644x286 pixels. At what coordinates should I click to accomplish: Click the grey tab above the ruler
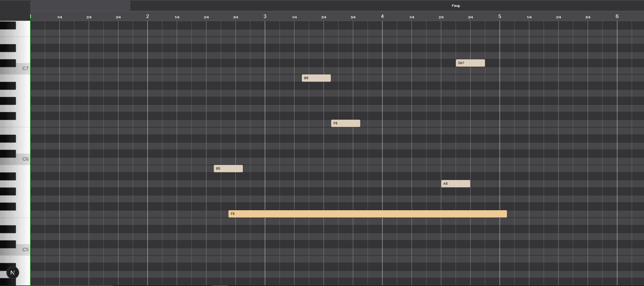point(80,6)
